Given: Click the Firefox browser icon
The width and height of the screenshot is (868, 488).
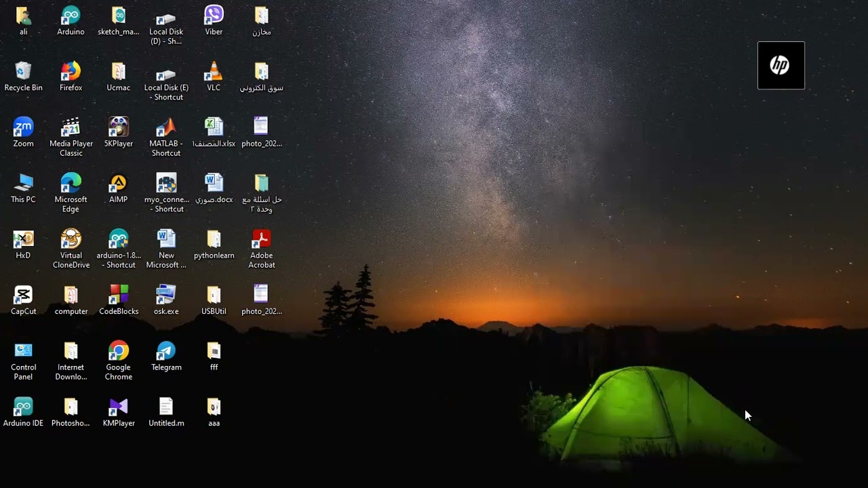Looking at the screenshot, I should click(71, 70).
